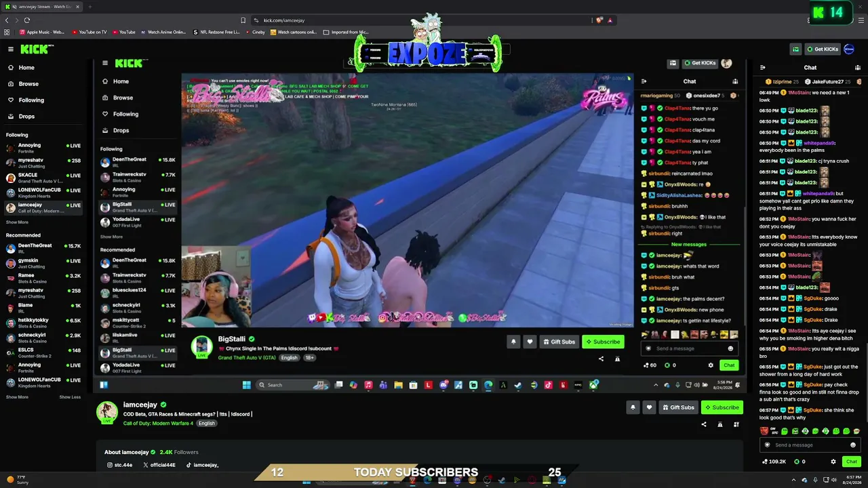Click iamceejay's channel avatar below the video
The image size is (868, 488).
106,412
